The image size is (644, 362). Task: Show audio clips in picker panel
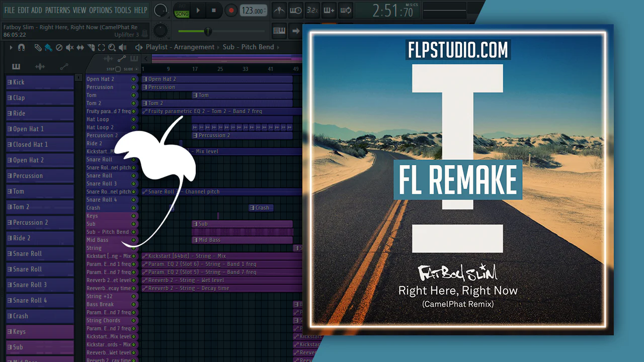[x=40, y=66]
